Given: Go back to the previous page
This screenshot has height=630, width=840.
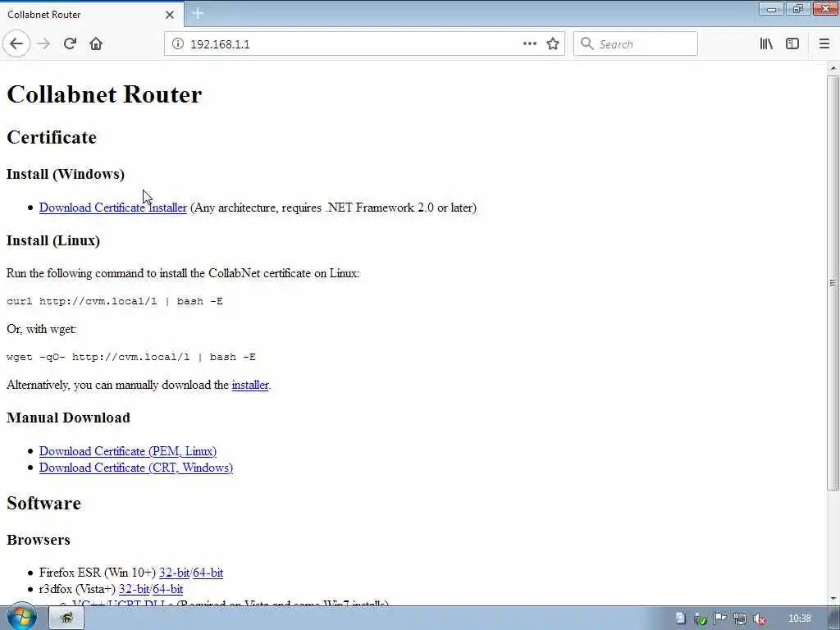Looking at the screenshot, I should click(x=16, y=44).
